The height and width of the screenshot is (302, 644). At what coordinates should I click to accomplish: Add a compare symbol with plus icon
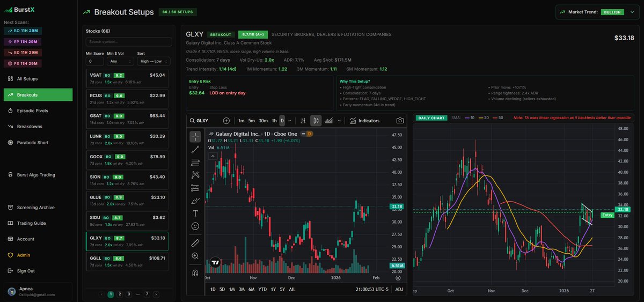click(x=226, y=121)
